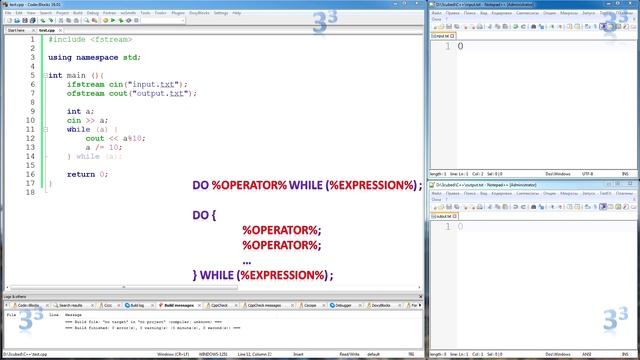Close the test.cpp editor tab

click(x=60, y=30)
